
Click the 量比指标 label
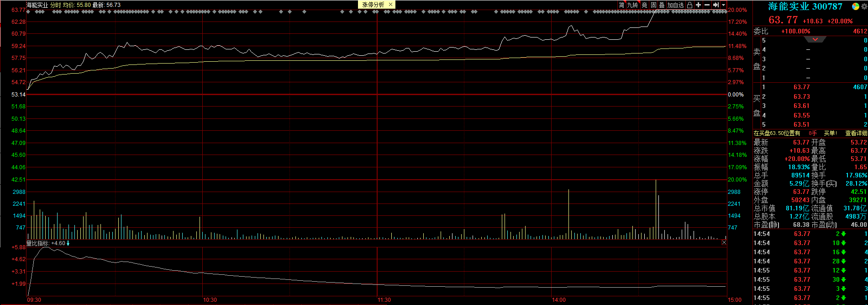(x=38, y=243)
